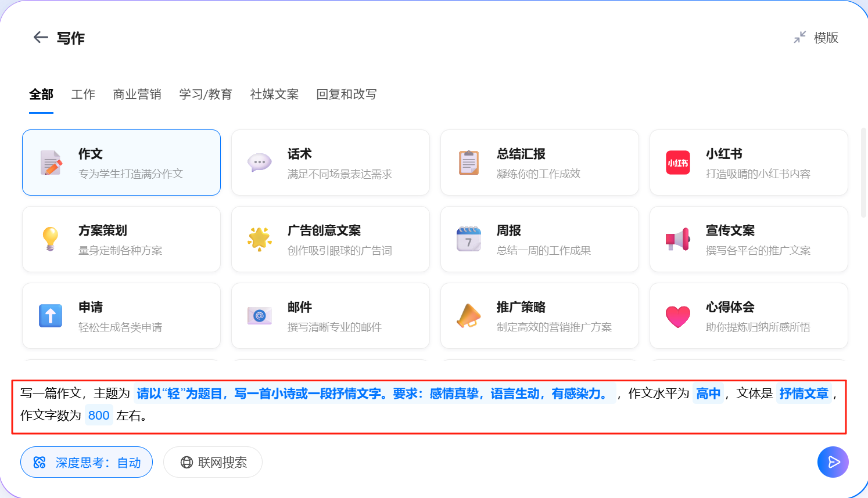Image resolution: width=868 pixels, height=498 pixels.
Task: Choose the 总结汇报 card title
Action: (521, 154)
